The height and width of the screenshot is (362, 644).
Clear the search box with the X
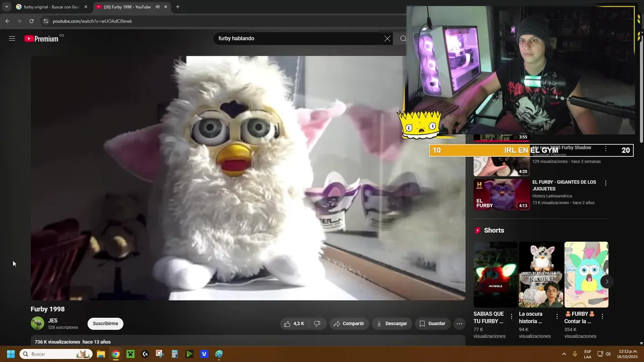click(387, 38)
